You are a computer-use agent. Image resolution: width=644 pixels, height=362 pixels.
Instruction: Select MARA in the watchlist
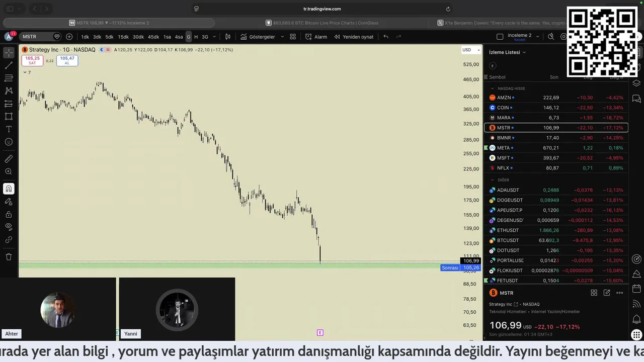(556, 118)
